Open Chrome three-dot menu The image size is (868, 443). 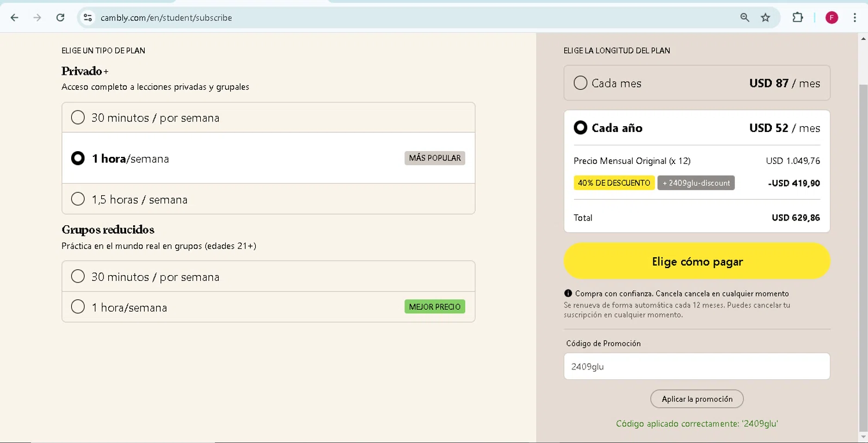855,18
